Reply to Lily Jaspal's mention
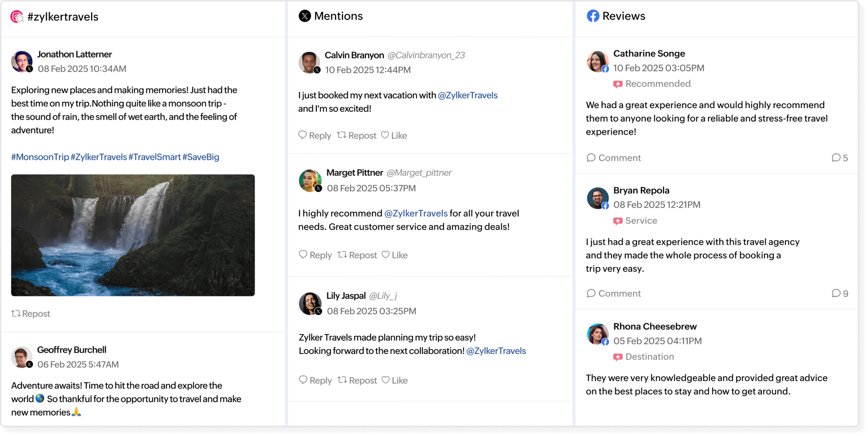 tap(315, 380)
